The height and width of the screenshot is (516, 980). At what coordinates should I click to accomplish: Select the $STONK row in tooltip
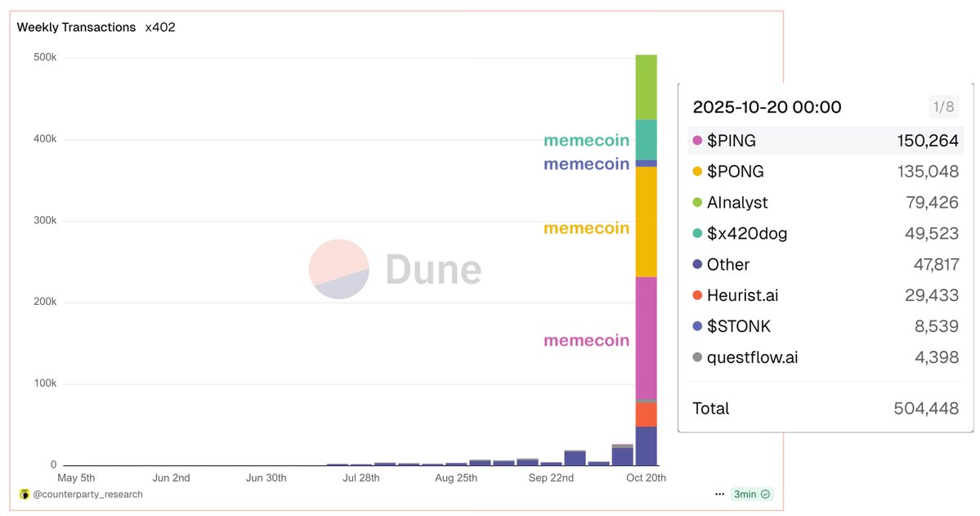tap(826, 327)
